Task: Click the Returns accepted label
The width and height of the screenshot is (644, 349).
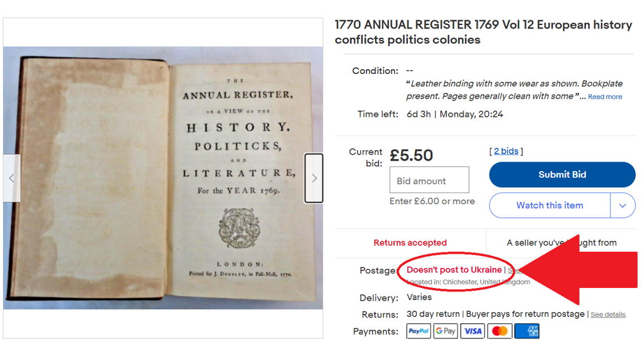Action: (x=410, y=243)
